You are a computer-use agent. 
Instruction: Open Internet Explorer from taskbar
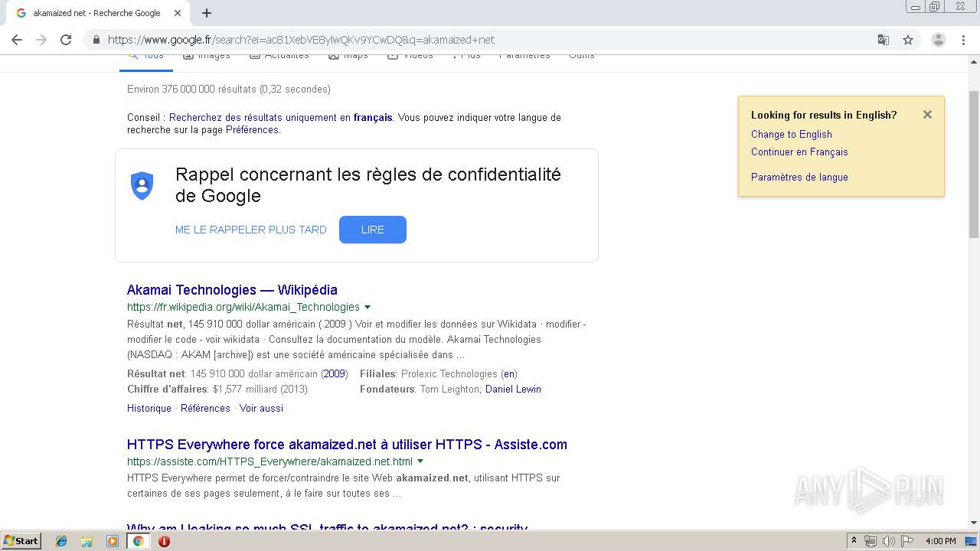(x=61, y=541)
